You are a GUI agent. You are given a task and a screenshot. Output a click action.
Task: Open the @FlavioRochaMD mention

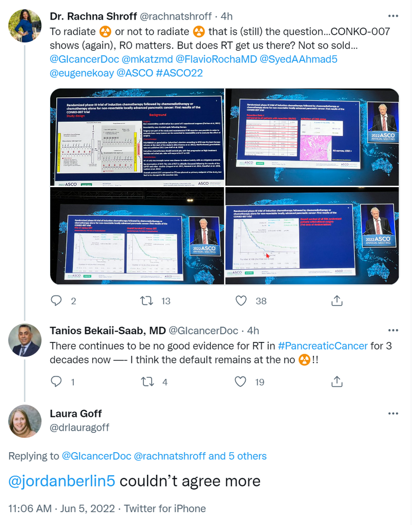point(216,59)
